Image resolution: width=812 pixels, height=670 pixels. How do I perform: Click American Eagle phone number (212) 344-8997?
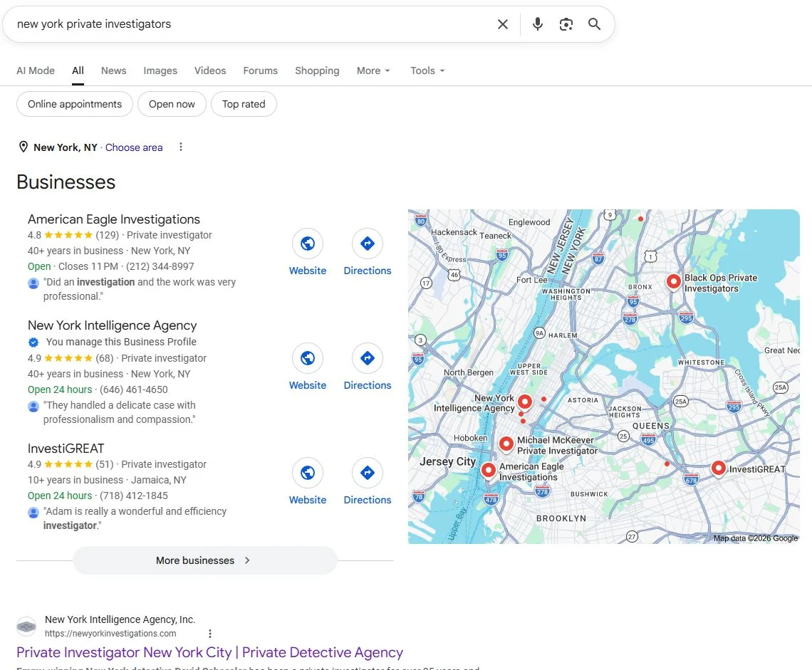point(160,266)
